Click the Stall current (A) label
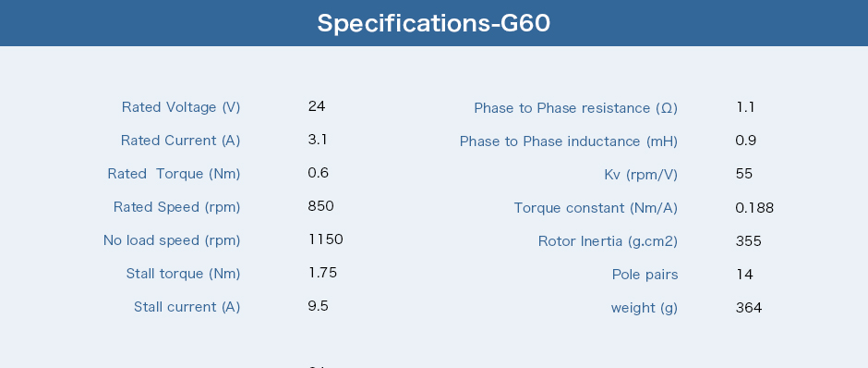Viewport: 868px width, 368px height. click(x=187, y=306)
